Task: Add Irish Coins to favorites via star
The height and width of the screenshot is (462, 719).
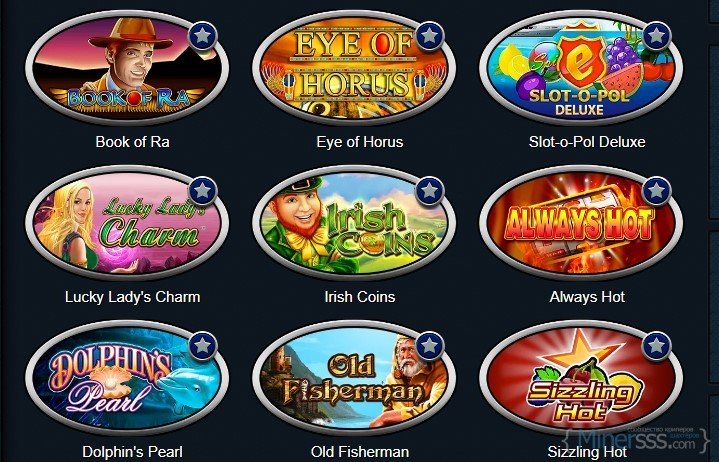Action: (x=430, y=190)
